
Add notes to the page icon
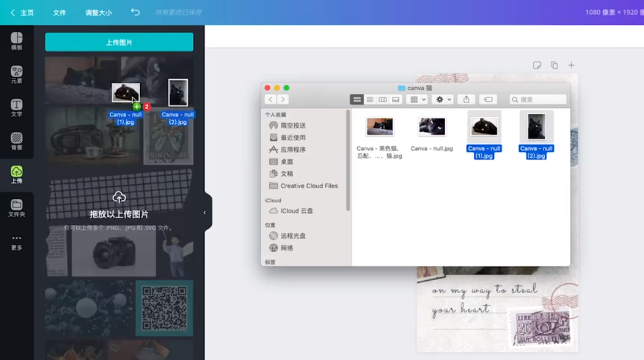pos(537,65)
